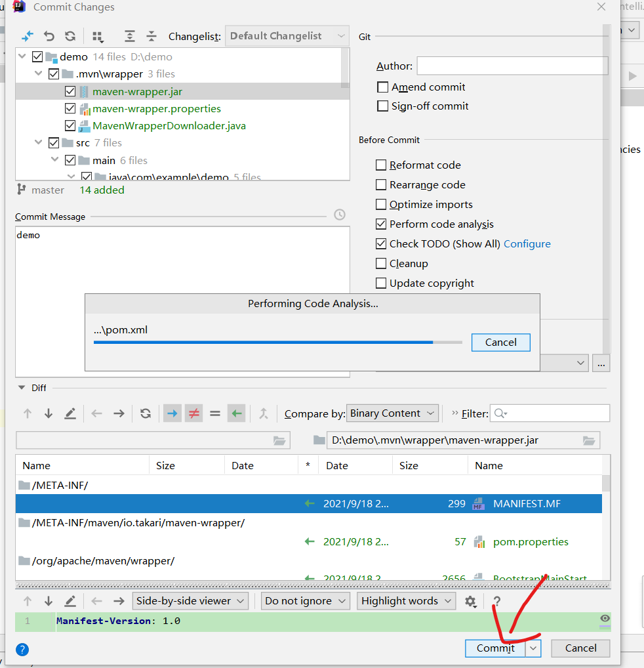Click edit source pencil in bottom viewer toolbar
Screen dimensions: 644x668
[70, 601]
